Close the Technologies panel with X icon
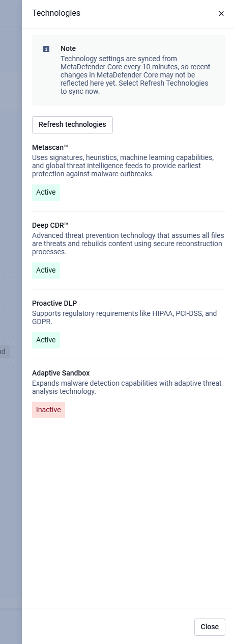The image size is (234, 644). tap(221, 14)
